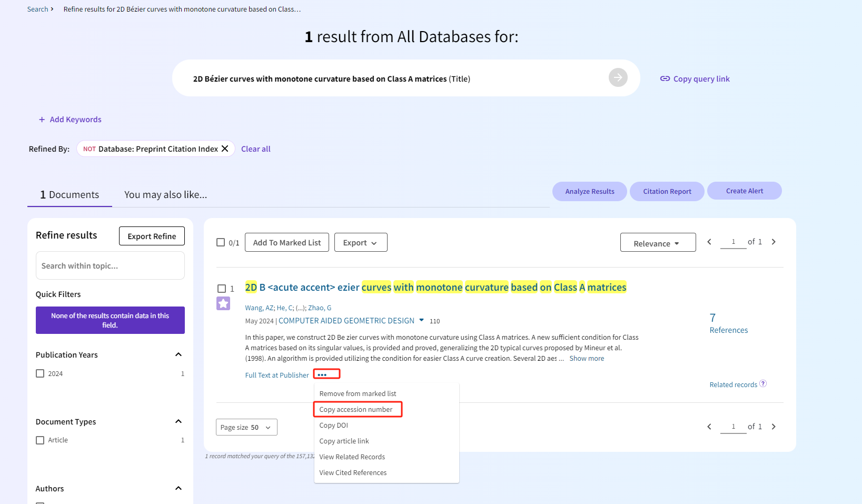Screen dimensions: 862x504
Task: Click the search arrow button in query box
Action: tap(618, 77)
